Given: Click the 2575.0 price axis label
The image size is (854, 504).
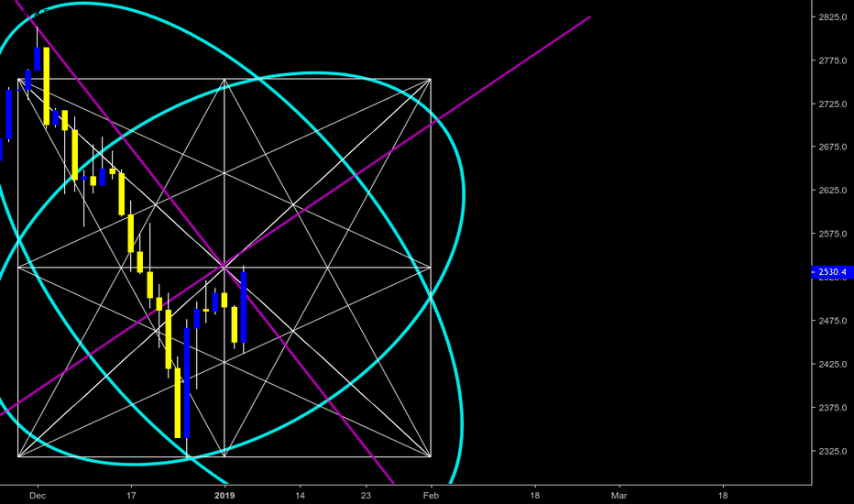Looking at the screenshot, I should point(833,235).
